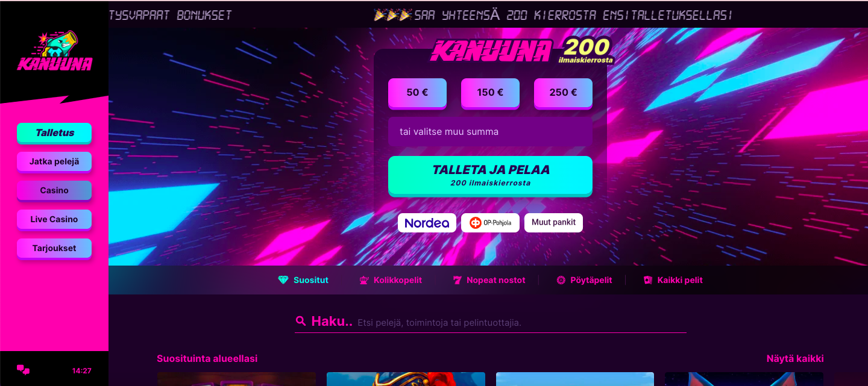Choose OP-Pohjola bank option
Viewport: 868px width, 386px height.
pos(490,223)
